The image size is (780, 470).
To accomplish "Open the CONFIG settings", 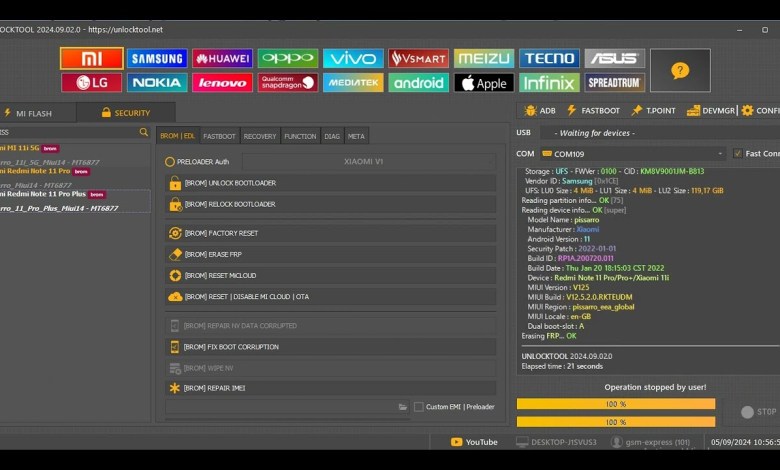I will 761,110.
